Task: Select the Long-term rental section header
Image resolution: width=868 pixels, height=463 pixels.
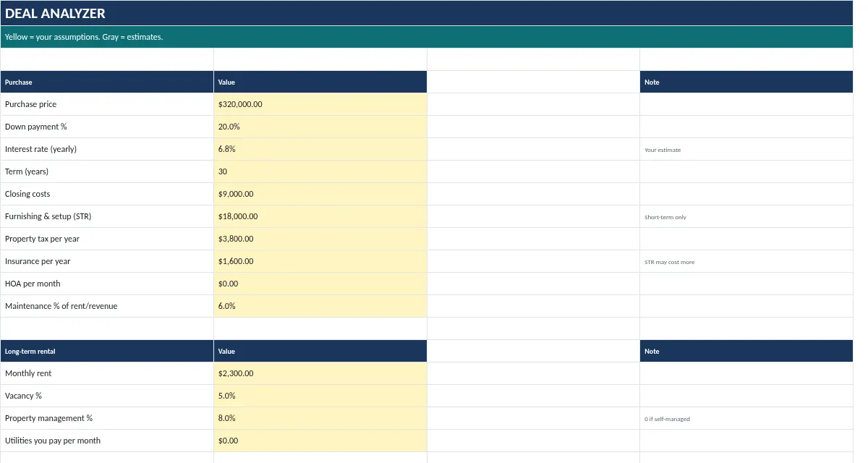Action: 107,351
